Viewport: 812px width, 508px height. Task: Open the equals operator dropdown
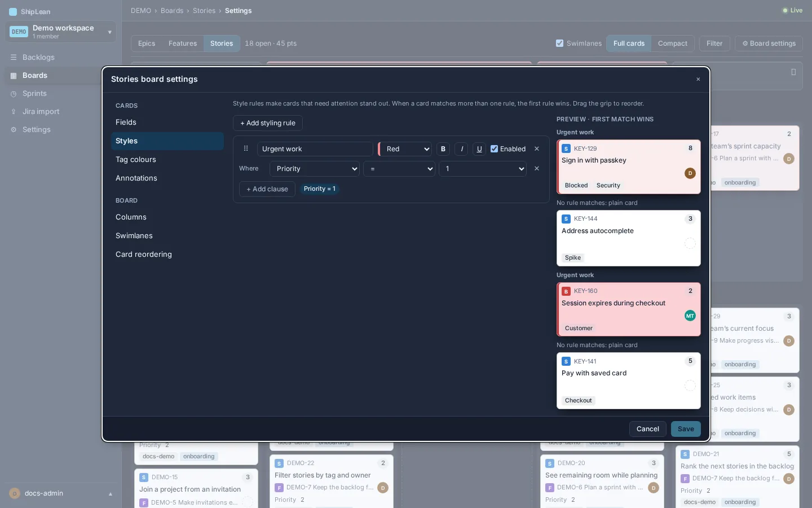click(399, 169)
